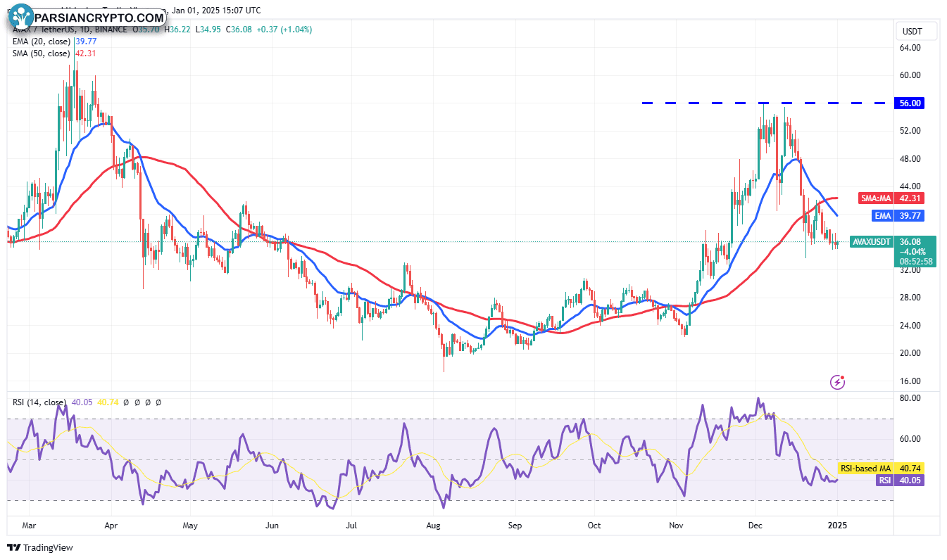Click the Apr label on time axis
The height and width of the screenshot is (560, 947).
tap(111, 525)
